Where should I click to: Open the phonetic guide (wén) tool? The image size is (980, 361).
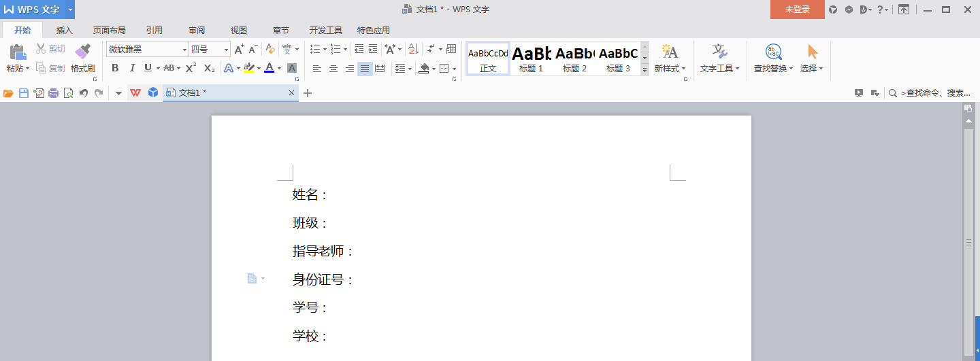(x=287, y=49)
